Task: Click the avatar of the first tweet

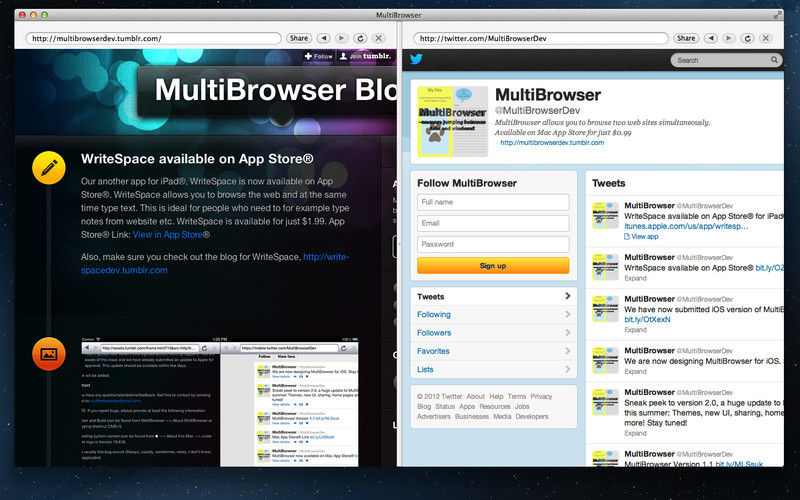Action: [605, 215]
